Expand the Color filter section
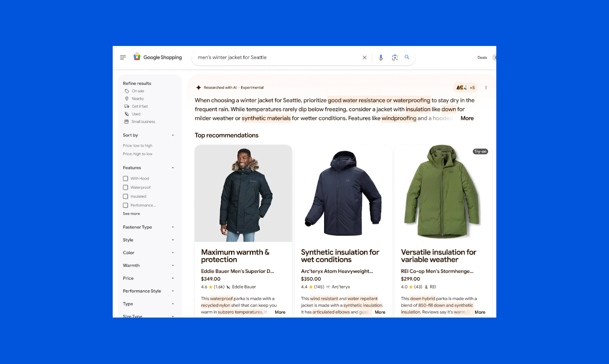Image resolution: width=609 pixels, height=364 pixels. pyautogui.click(x=173, y=252)
